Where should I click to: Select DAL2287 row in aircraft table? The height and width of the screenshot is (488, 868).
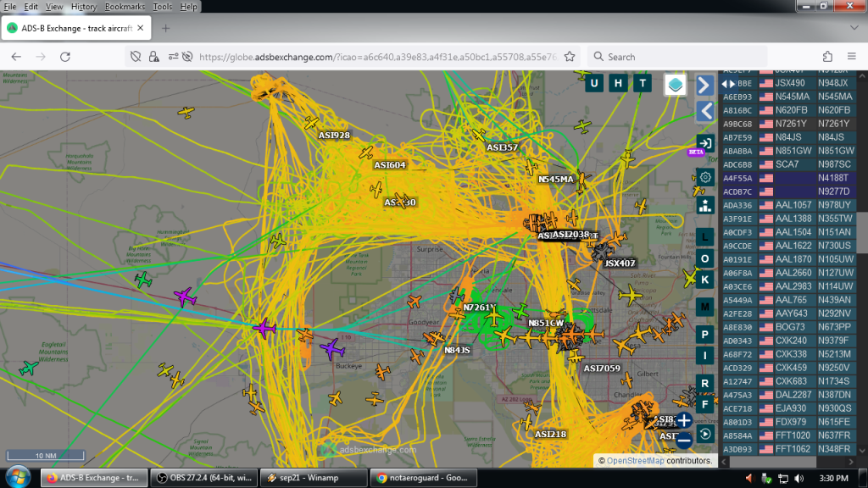(x=789, y=395)
